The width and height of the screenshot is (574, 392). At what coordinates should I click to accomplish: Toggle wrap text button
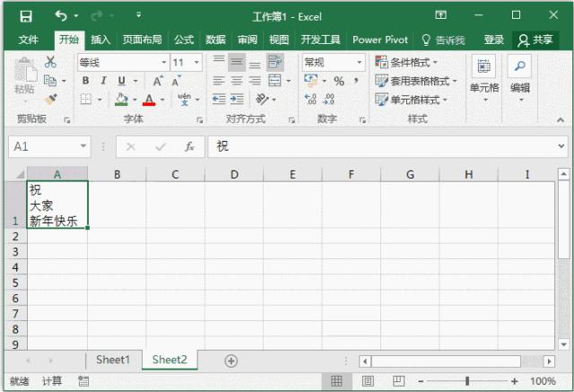point(275,62)
